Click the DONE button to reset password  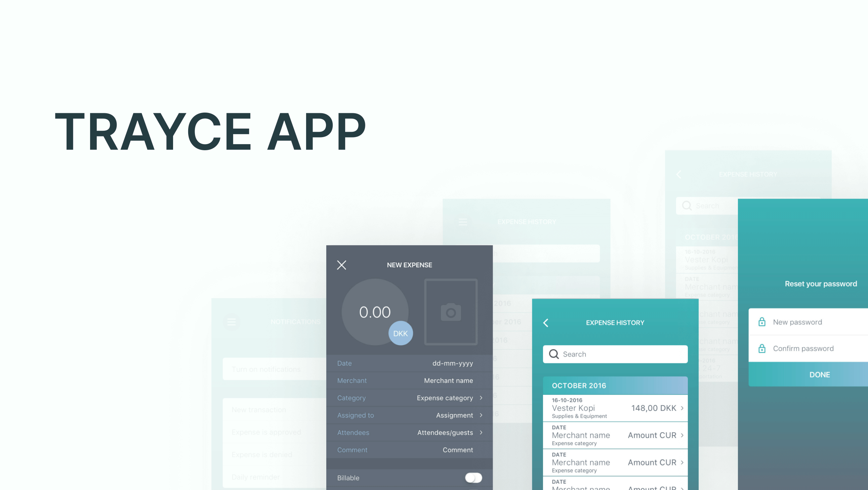click(819, 374)
